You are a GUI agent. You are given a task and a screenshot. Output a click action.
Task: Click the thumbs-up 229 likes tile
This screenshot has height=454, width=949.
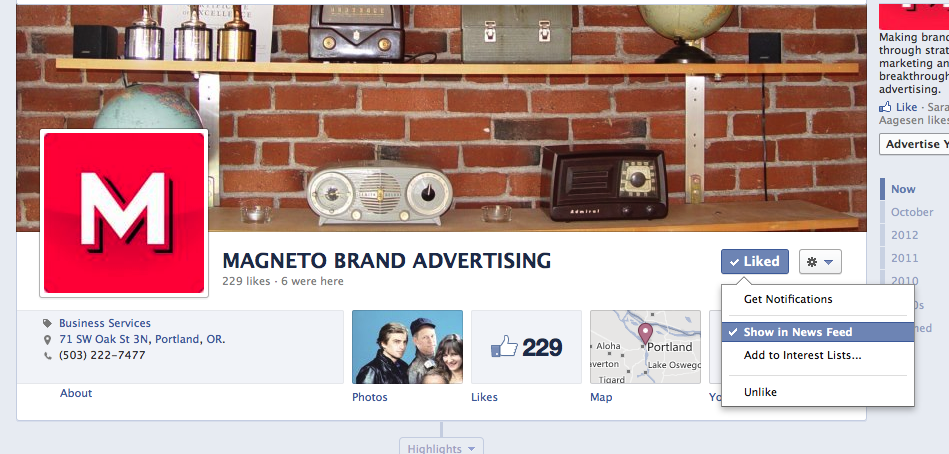pos(526,347)
